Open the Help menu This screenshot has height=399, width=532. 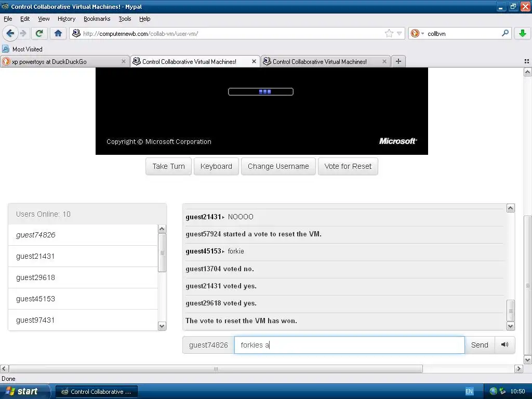[144, 19]
